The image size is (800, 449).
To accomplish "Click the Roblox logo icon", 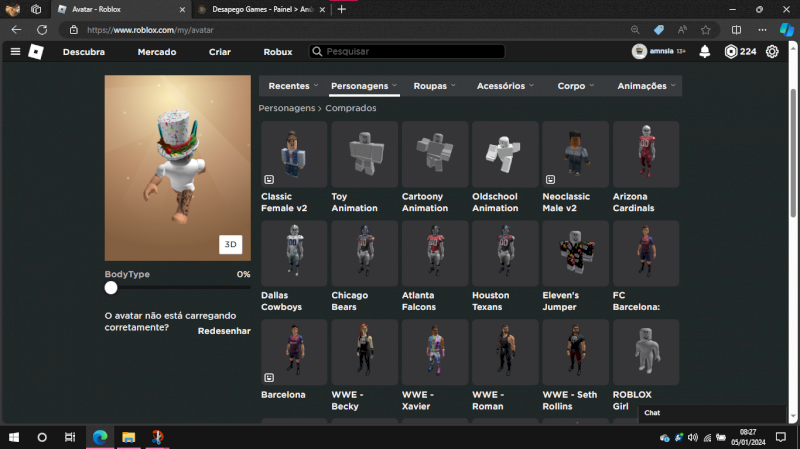I will tap(36, 52).
